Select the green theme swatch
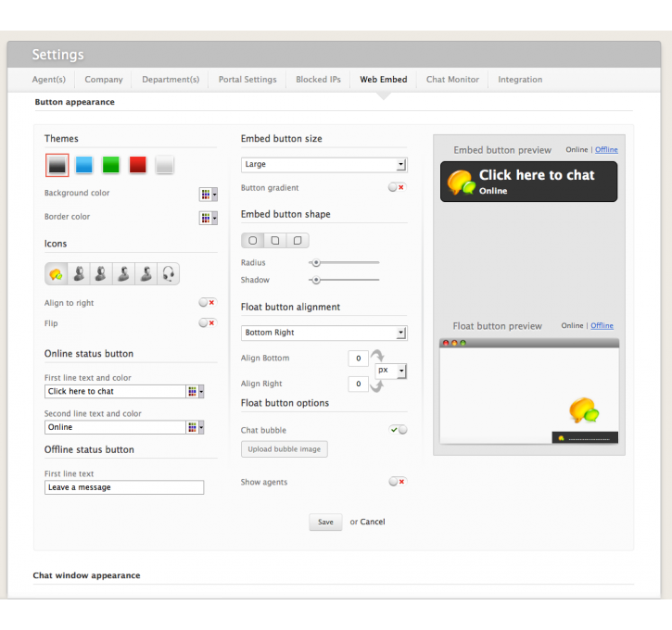 click(111, 165)
